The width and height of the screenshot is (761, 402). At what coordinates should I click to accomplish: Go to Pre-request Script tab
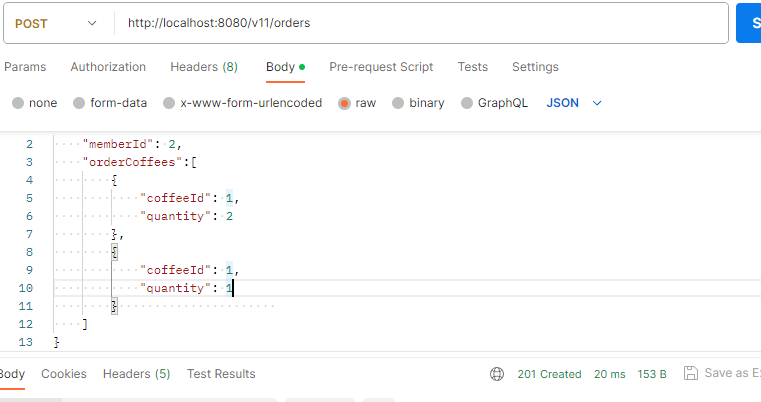pos(381,67)
